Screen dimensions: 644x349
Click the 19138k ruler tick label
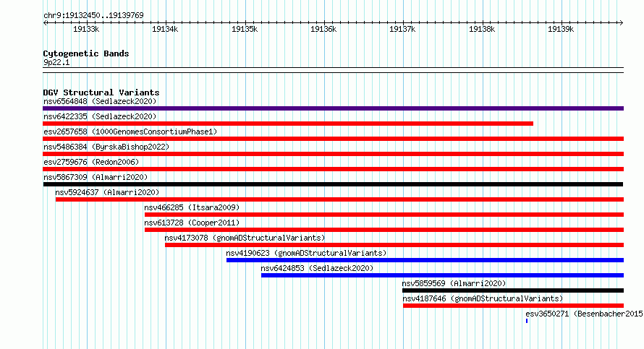pos(482,29)
